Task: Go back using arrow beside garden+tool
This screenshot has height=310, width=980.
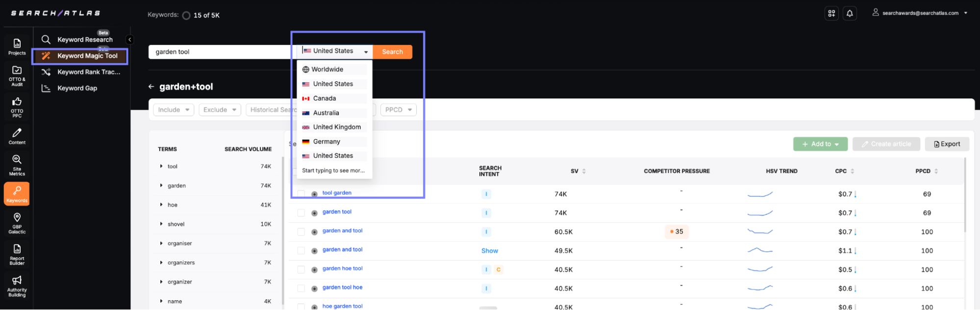Action: 151,87
